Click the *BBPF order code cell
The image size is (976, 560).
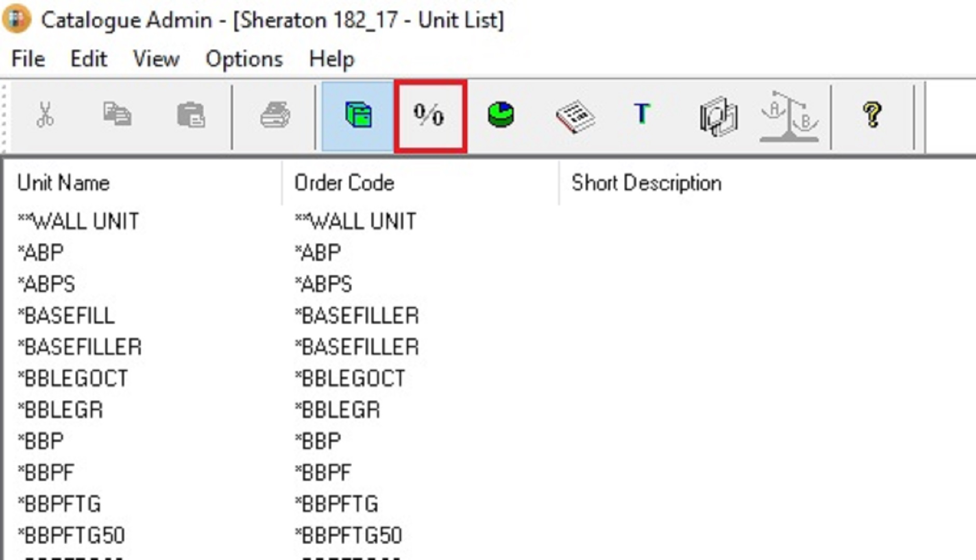(323, 473)
